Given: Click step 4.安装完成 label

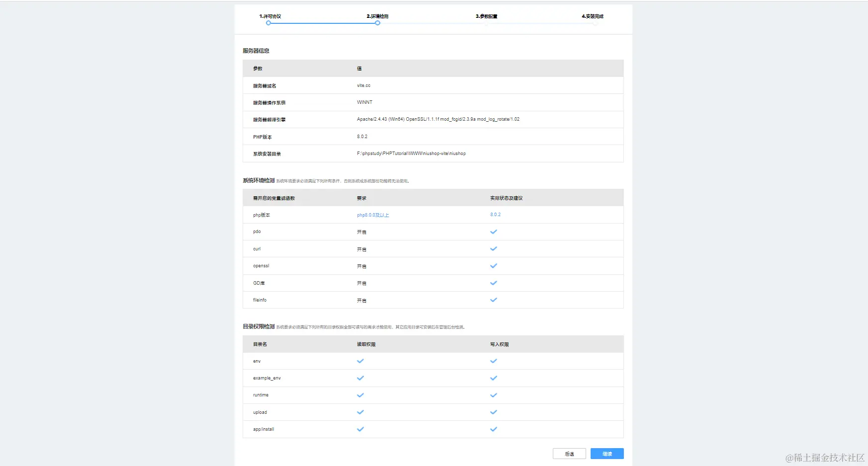Looking at the screenshot, I should point(593,16).
